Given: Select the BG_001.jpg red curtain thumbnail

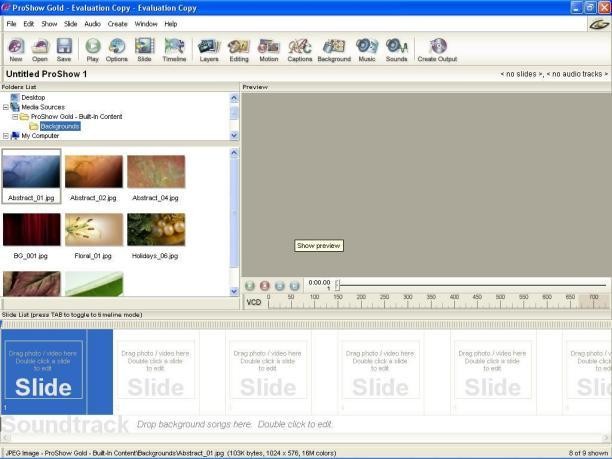Looking at the screenshot, I should (32, 230).
